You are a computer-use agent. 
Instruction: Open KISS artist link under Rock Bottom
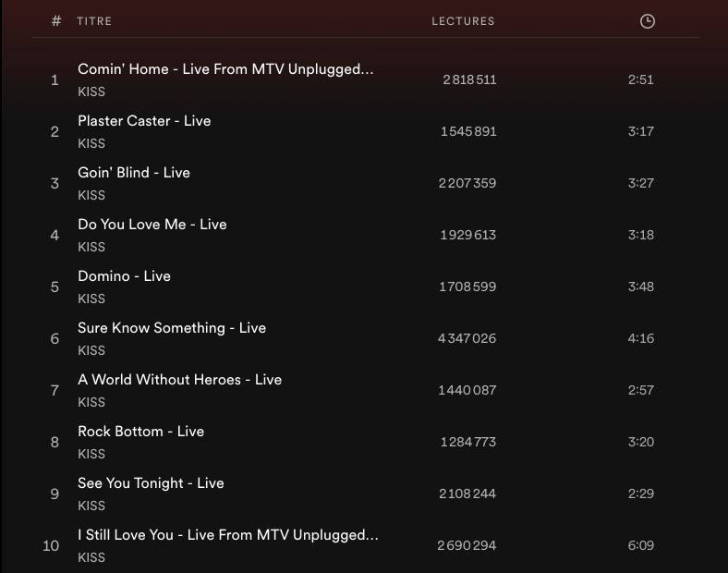click(91, 454)
